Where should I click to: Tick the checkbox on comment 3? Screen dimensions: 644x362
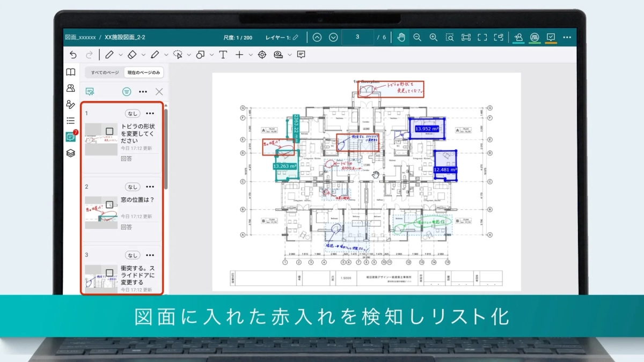pyautogui.click(x=109, y=272)
